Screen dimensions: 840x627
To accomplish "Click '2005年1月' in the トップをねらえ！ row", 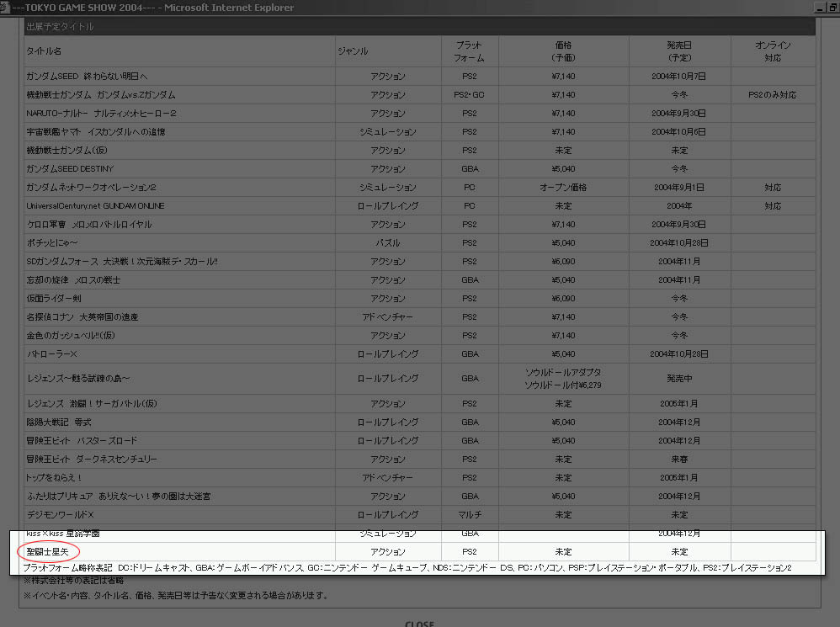I will 678,477.
